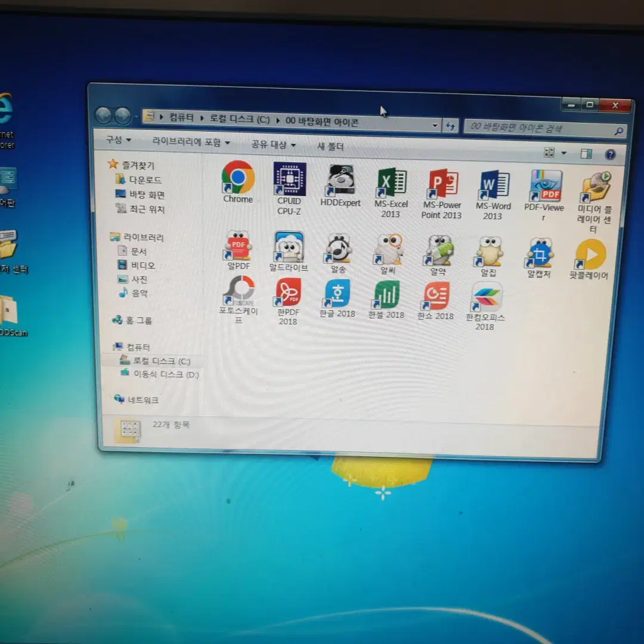Open the 공유 대상 dropdown menu
The width and height of the screenshot is (644, 644).
[x=274, y=144]
